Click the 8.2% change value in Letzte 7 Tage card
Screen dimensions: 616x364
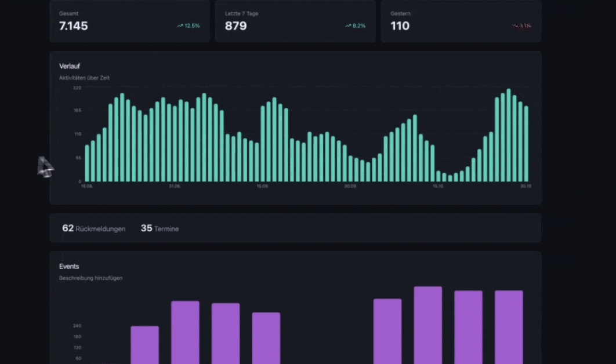coord(359,26)
